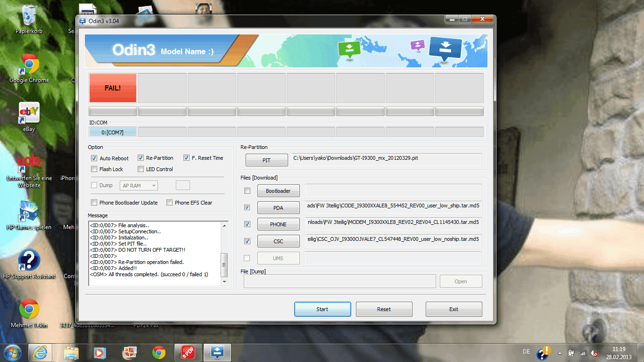
Task: Click the red FAIL! status box
Action: pyautogui.click(x=113, y=88)
